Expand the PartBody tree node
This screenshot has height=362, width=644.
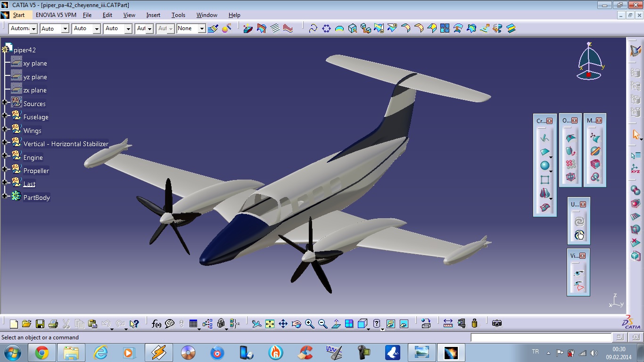tap(5, 196)
